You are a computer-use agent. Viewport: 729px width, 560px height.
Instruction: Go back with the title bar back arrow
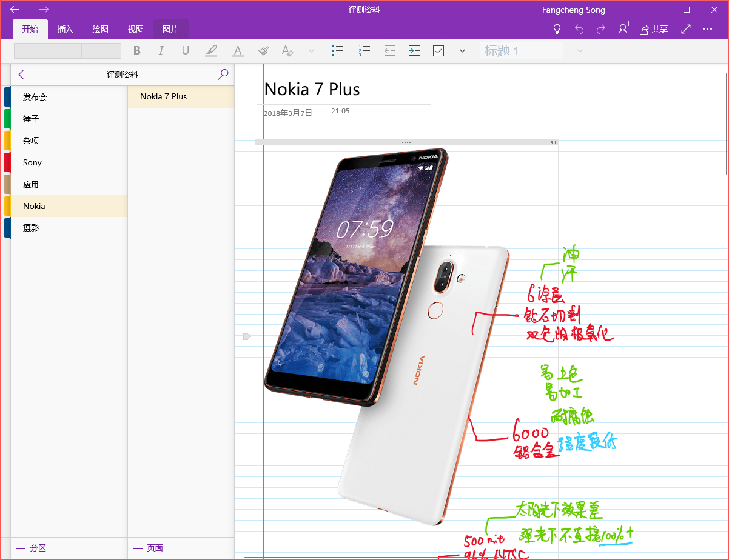15,10
